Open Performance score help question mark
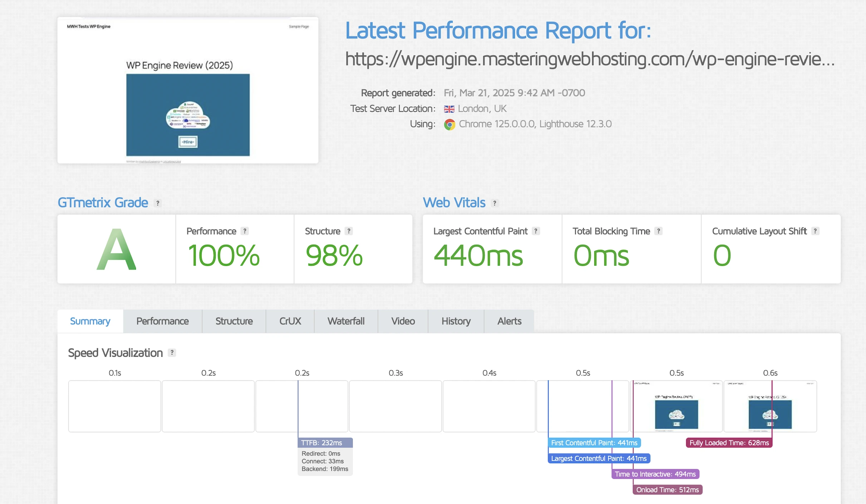866x504 pixels. coord(245,231)
